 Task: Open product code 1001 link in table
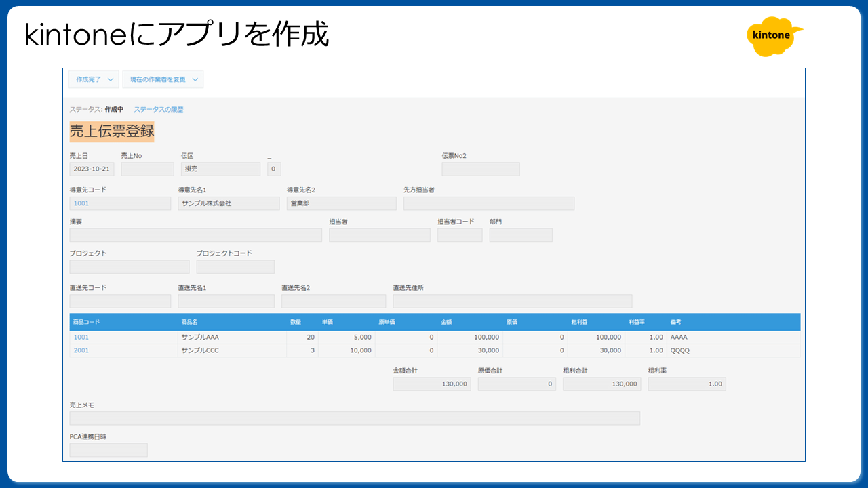click(x=81, y=337)
